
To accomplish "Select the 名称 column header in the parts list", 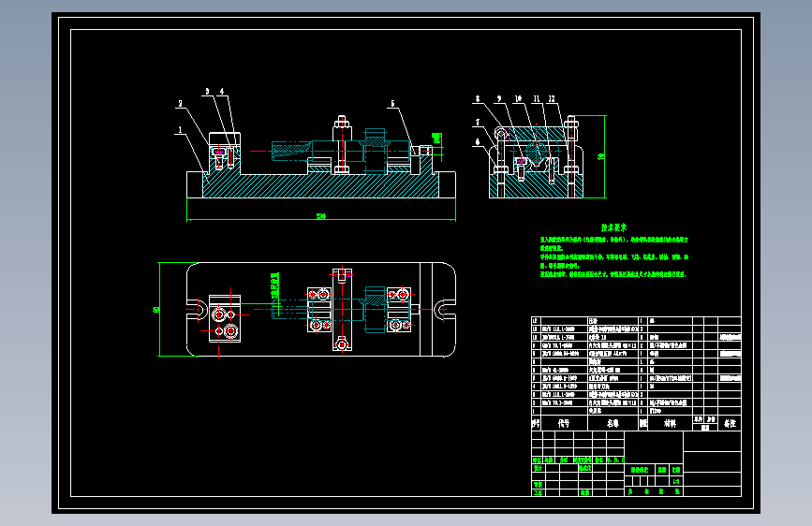I will 613,423.
